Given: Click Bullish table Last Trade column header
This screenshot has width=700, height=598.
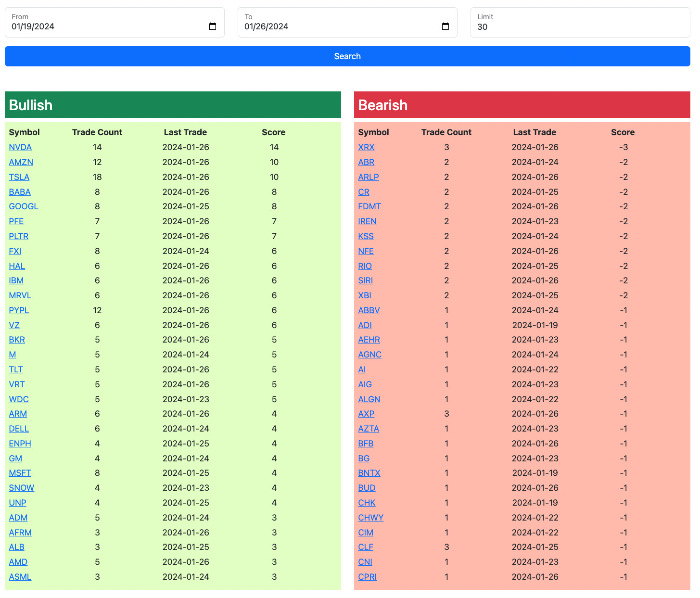Looking at the screenshot, I should [x=186, y=132].
